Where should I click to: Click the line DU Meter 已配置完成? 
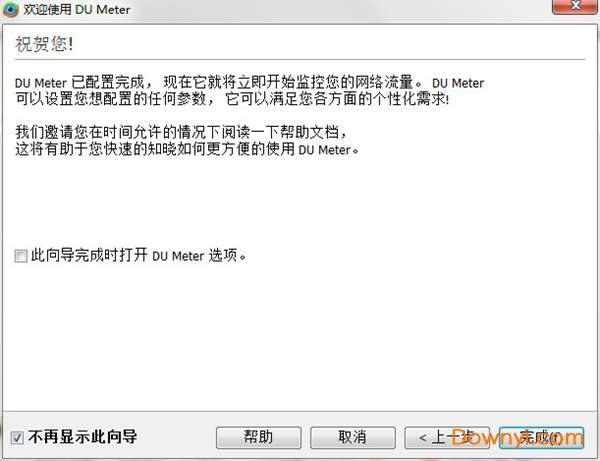click(249, 82)
